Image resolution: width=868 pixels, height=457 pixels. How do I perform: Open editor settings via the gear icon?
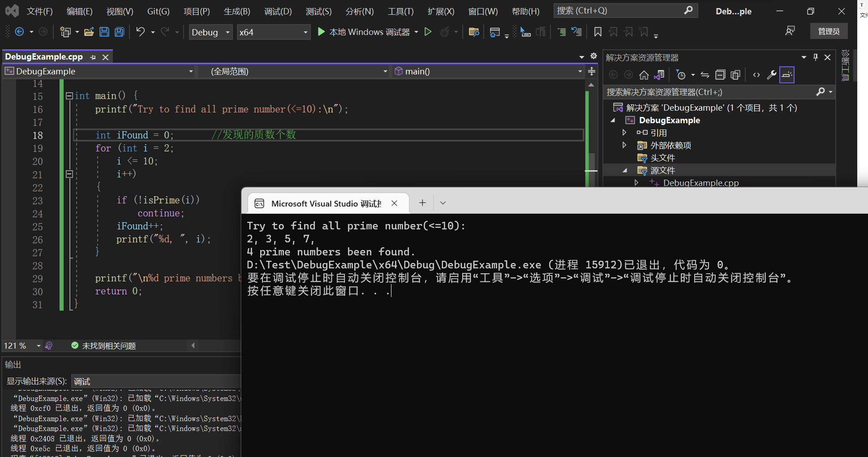tap(593, 56)
